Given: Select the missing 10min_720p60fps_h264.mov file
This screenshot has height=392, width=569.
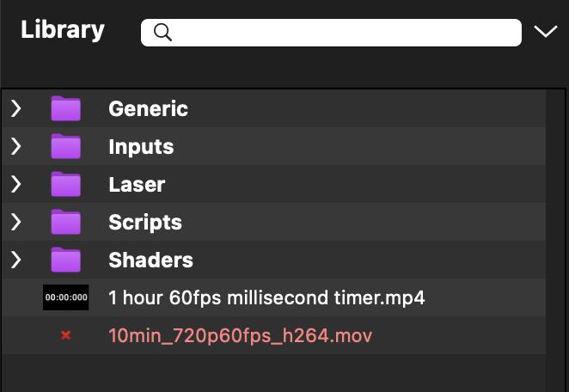Looking at the screenshot, I should (x=241, y=335).
